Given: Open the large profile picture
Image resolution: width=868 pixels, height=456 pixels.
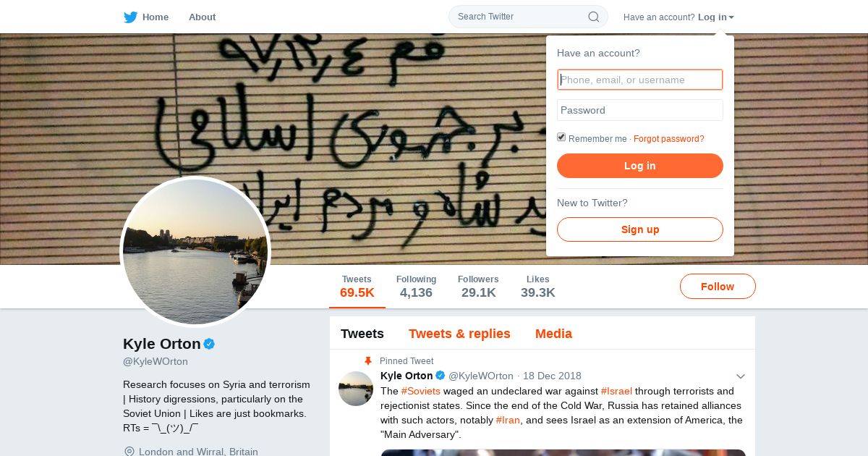Looking at the screenshot, I should tap(195, 252).
